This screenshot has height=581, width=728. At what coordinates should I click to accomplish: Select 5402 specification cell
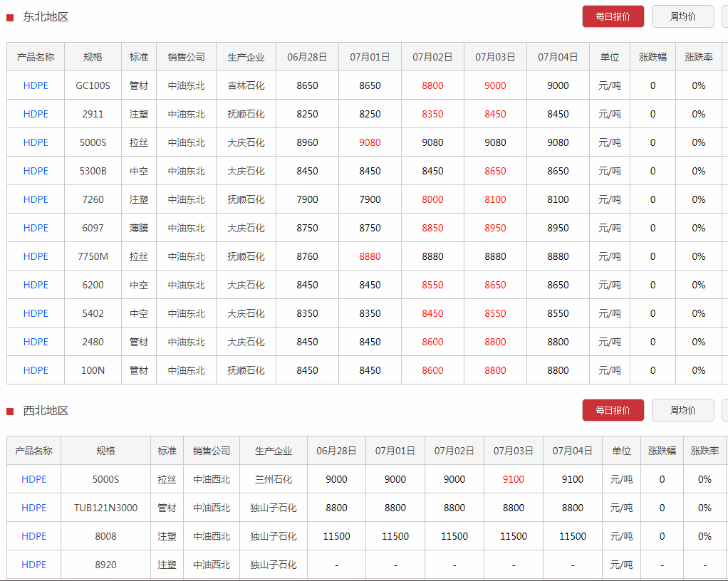coord(93,313)
